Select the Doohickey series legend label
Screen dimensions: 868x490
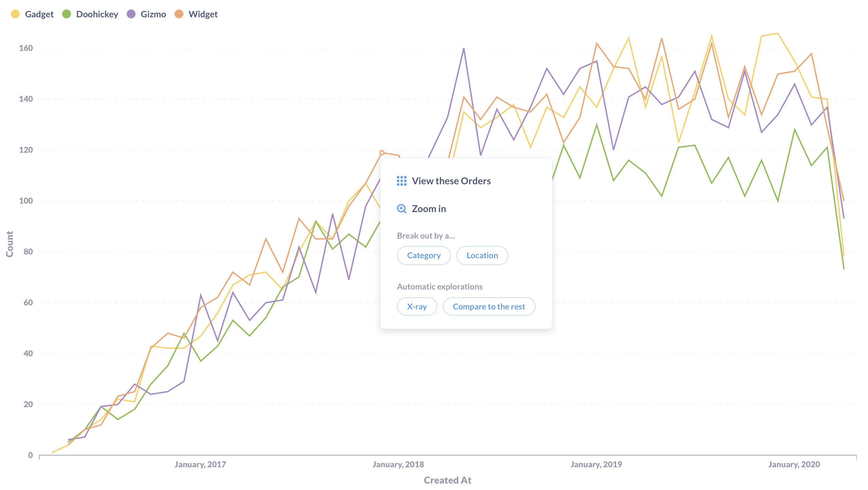[97, 14]
